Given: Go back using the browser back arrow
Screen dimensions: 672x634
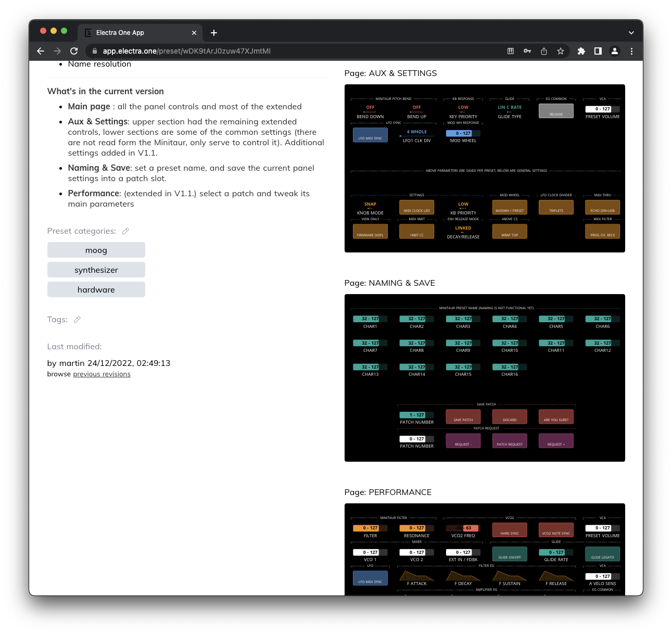Looking at the screenshot, I should 41,51.
